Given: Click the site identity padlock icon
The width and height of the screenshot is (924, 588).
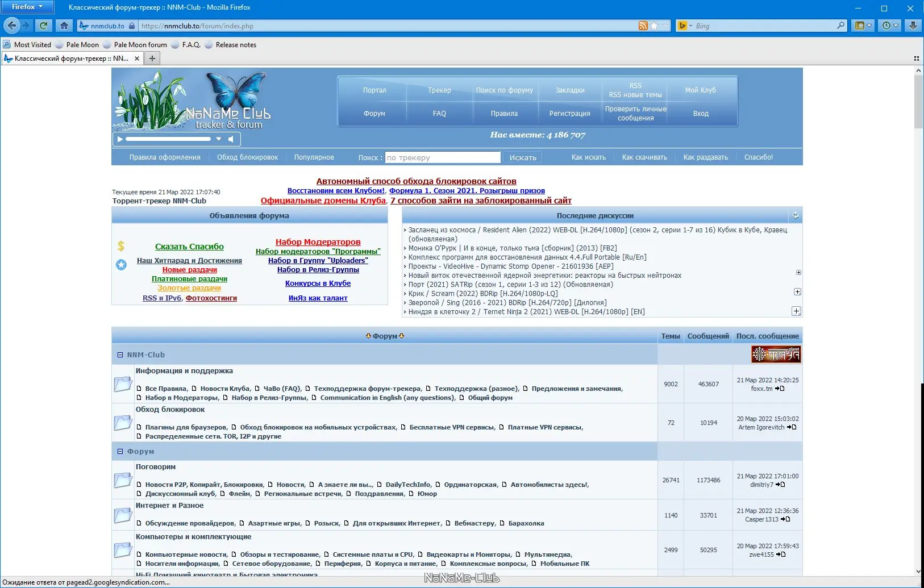Looking at the screenshot, I should tap(132, 26).
